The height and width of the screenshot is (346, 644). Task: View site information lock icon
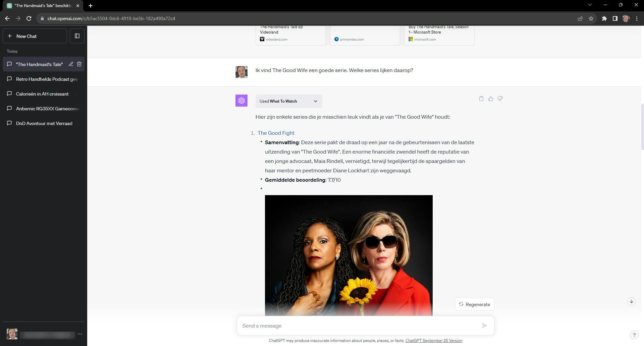click(42, 18)
